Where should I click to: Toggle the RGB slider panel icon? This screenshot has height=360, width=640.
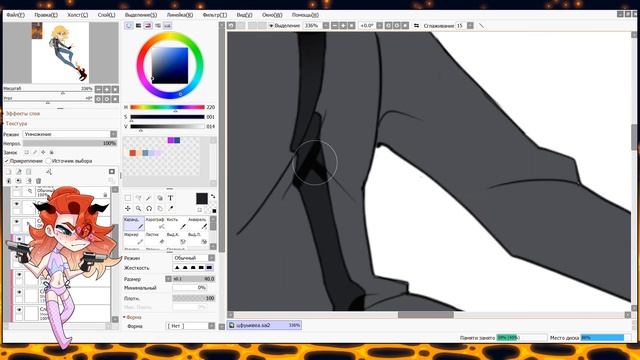(x=138, y=26)
